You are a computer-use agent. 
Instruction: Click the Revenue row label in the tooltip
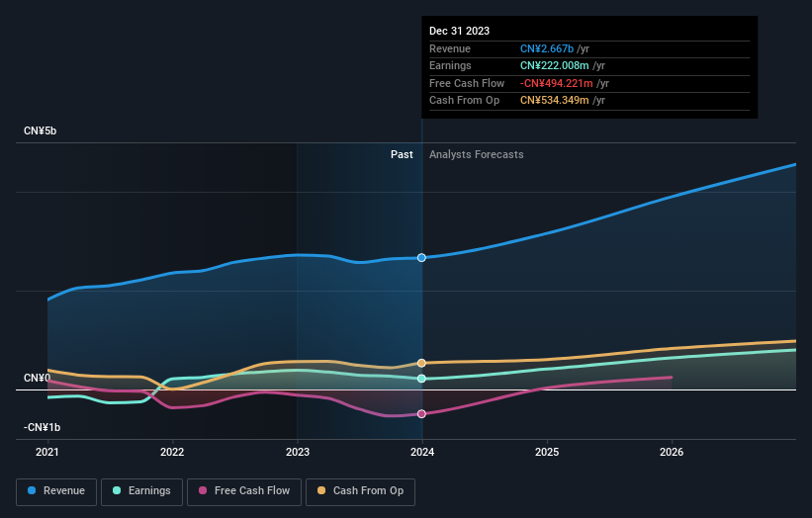click(x=450, y=48)
